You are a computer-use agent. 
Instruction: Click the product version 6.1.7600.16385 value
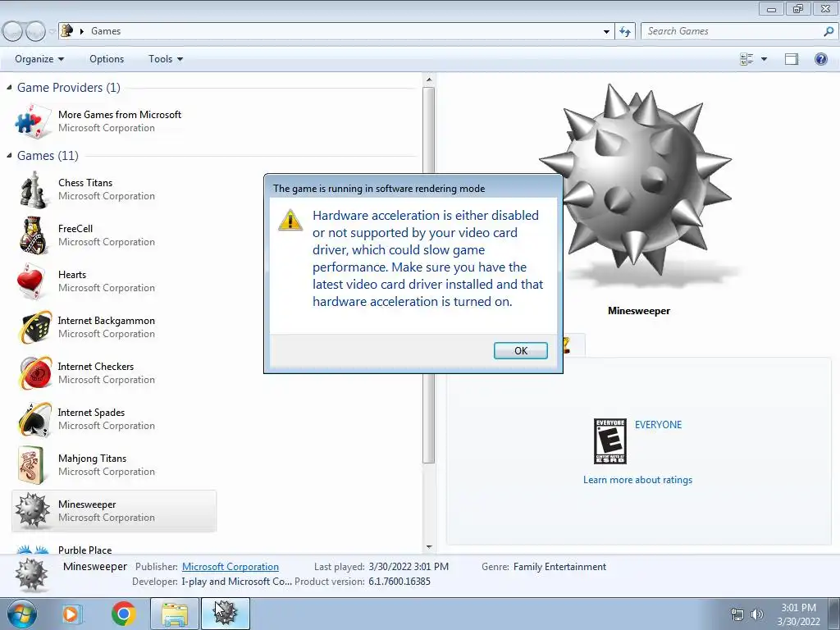399,582
